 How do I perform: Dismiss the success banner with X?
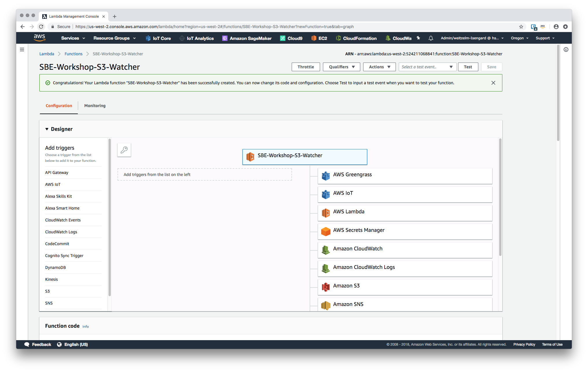493,83
